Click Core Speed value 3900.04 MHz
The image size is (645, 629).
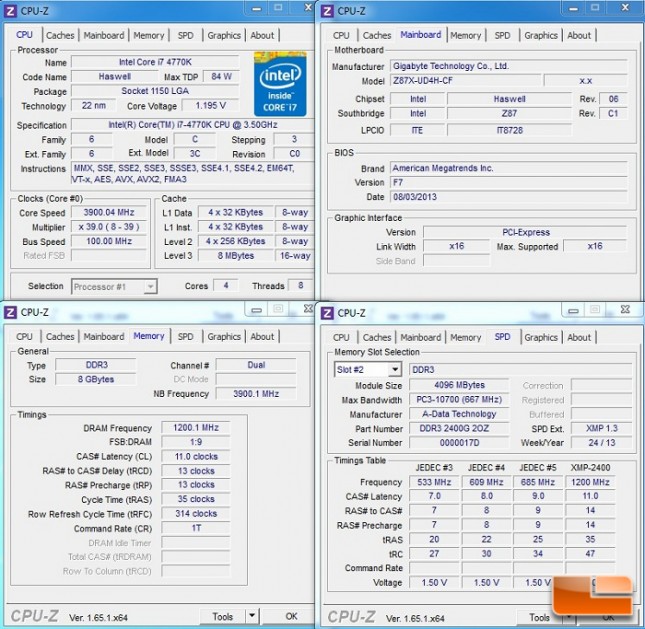[x=109, y=212]
